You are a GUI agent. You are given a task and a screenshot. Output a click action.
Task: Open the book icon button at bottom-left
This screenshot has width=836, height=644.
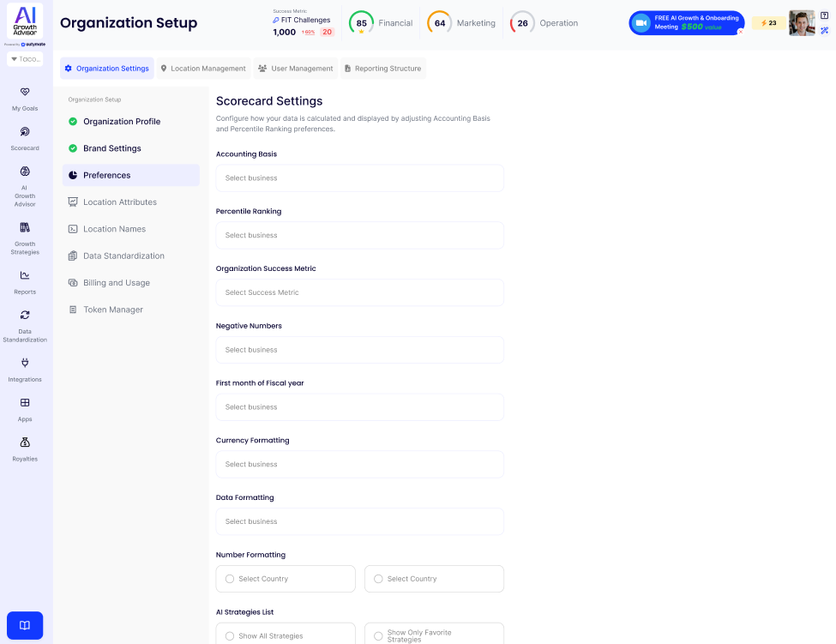click(25, 625)
